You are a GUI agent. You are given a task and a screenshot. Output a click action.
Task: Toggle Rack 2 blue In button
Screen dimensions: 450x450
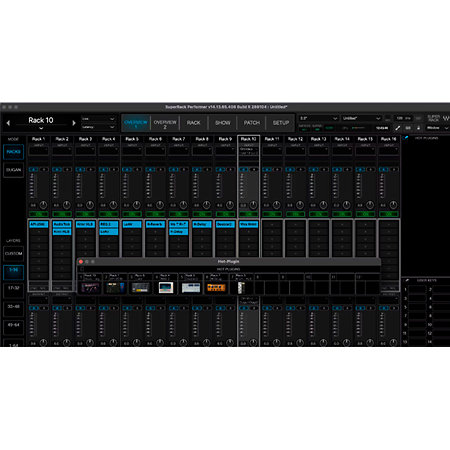point(57,170)
